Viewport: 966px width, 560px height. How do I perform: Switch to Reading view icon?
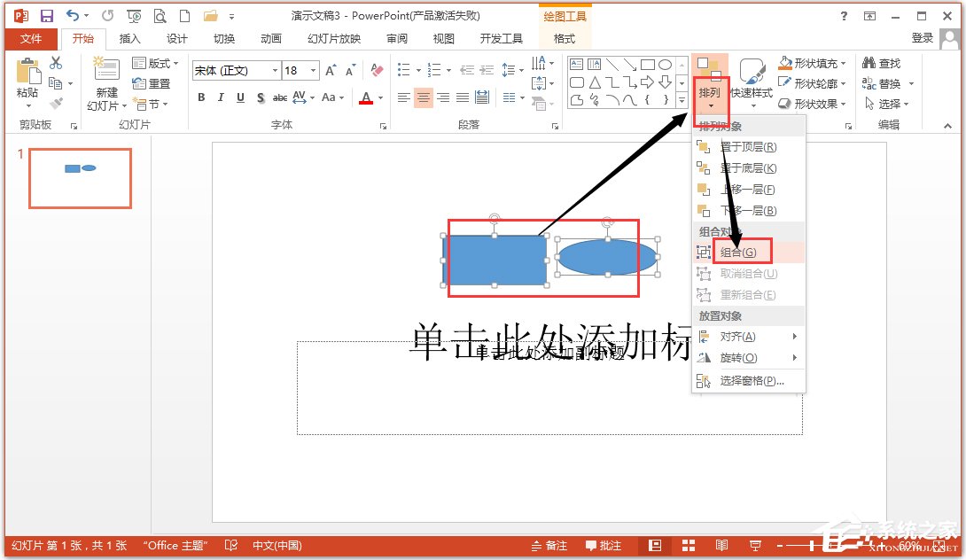coord(721,545)
